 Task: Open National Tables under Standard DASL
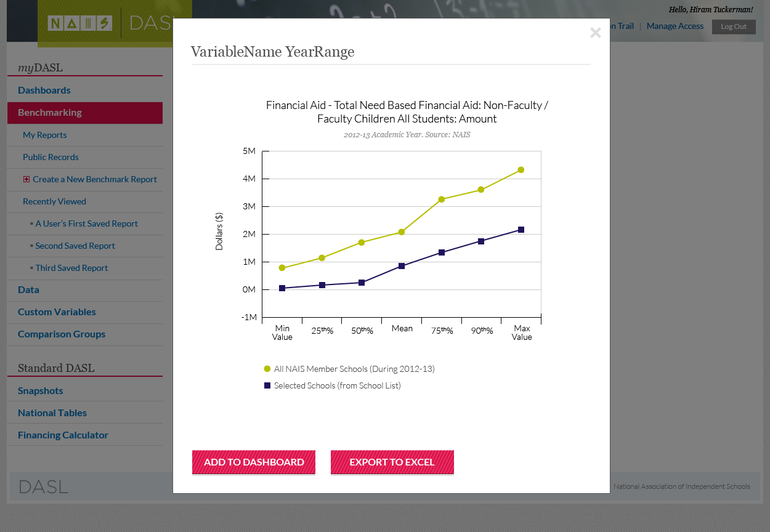click(52, 413)
